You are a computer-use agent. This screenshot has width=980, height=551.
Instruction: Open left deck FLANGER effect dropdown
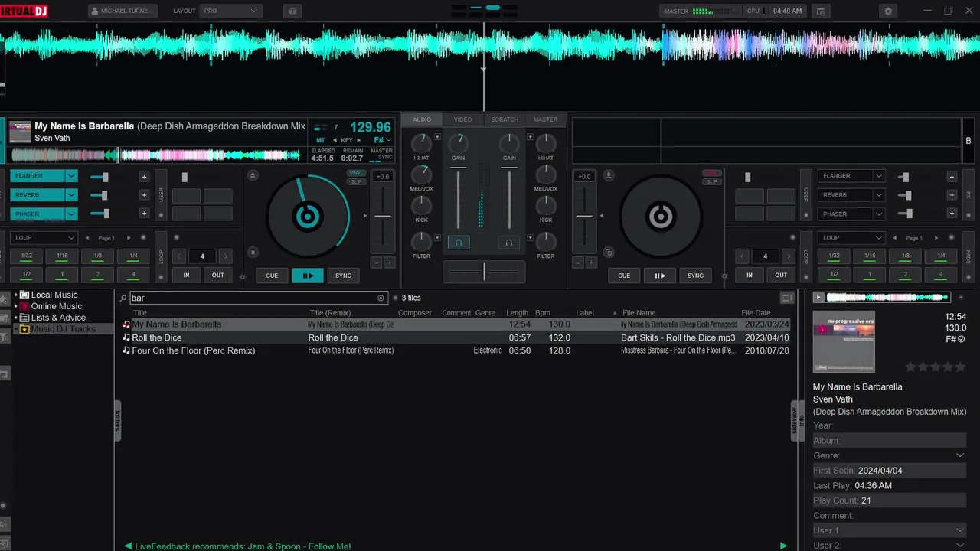click(x=72, y=176)
